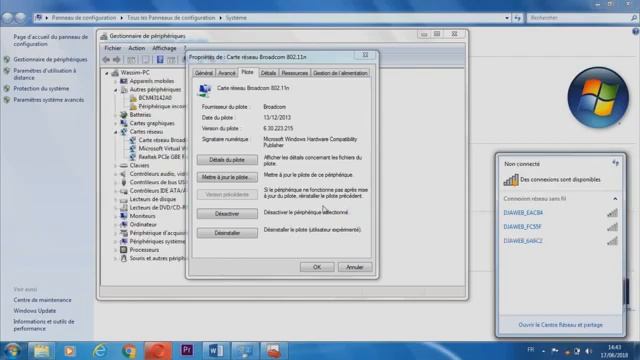Viewport: 640px width, 360px height.
Task: Open the Pilote tab
Action: [247, 72]
